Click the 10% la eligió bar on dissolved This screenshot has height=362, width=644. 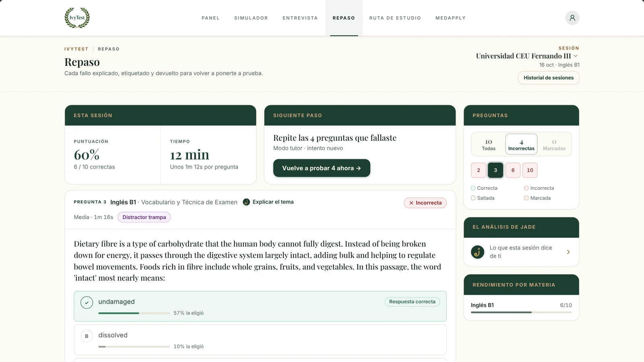tap(134, 346)
